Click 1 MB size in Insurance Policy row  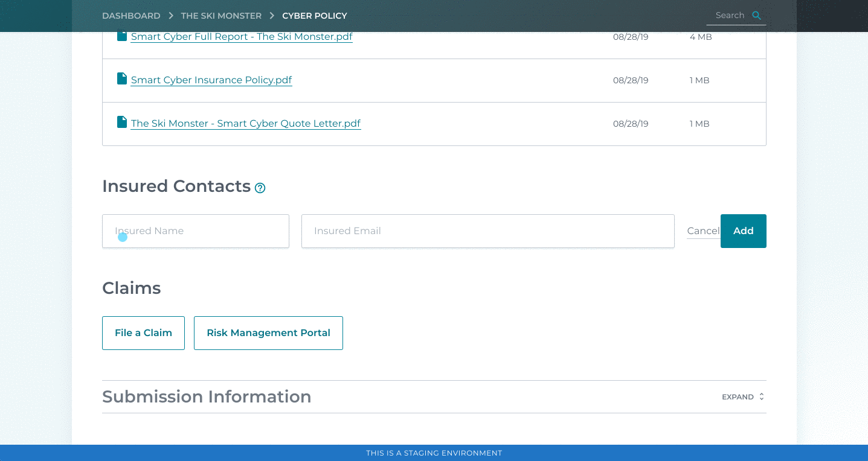coord(699,80)
